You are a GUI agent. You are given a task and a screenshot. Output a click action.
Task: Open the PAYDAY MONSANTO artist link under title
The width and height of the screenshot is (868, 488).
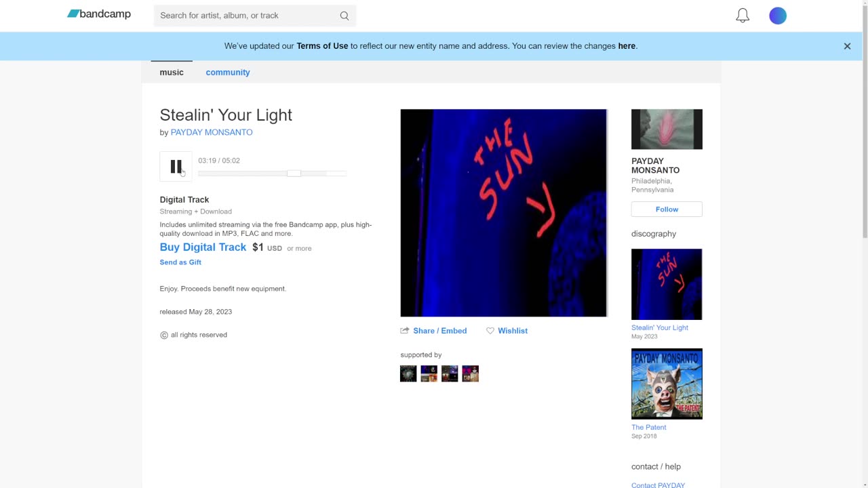tap(212, 132)
